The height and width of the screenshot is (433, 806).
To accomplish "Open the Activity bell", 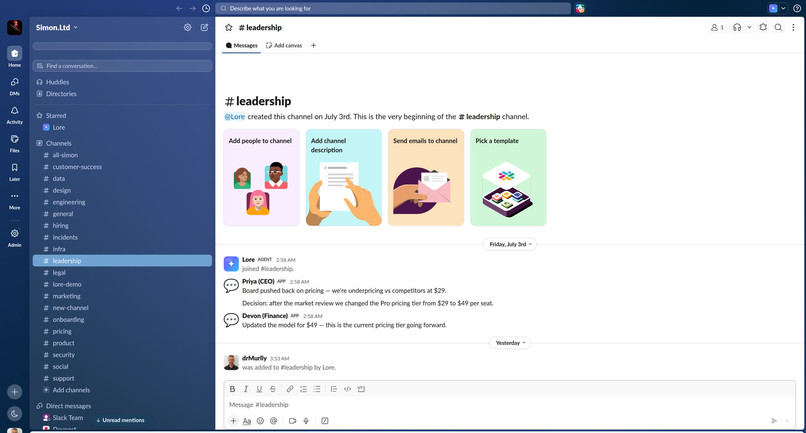I will pos(14,115).
